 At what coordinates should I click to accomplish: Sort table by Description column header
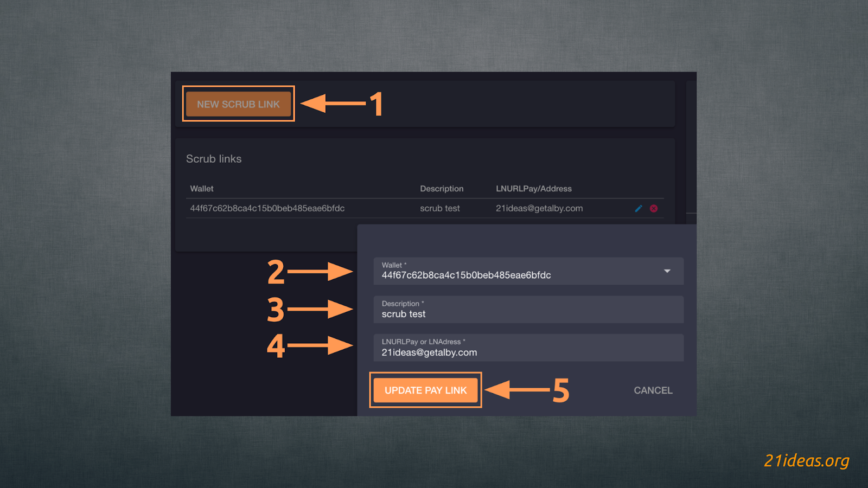pos(442,189)
